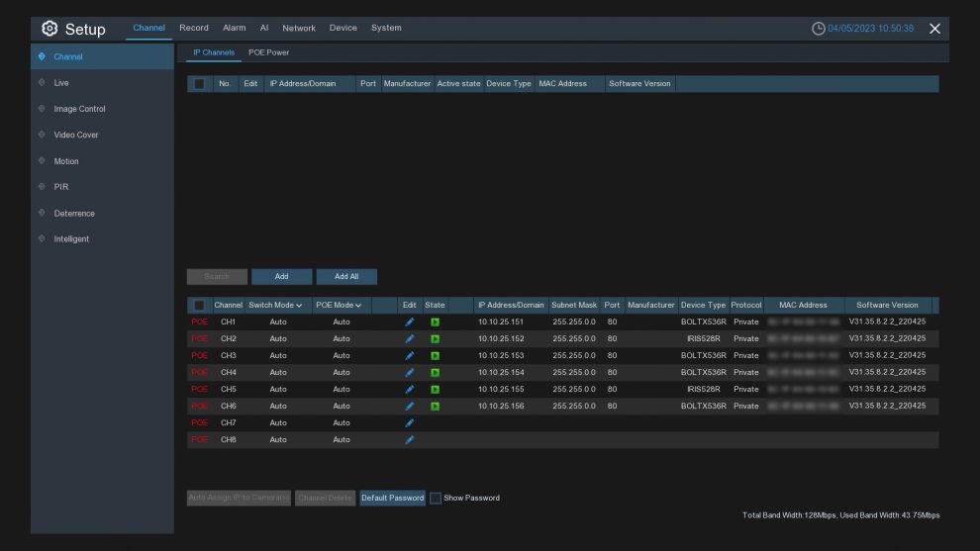The width and height of the screenshot is (980, 551).
Task: Select Image Control in the sidebar
Action: tap(79, 109)
